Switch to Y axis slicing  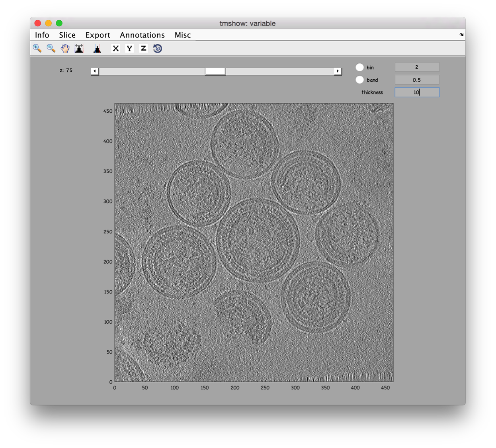tap(129, 48)
